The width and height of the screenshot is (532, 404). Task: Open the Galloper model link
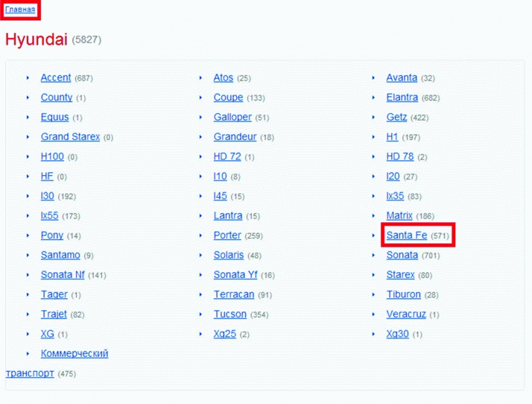coord(232,117)
